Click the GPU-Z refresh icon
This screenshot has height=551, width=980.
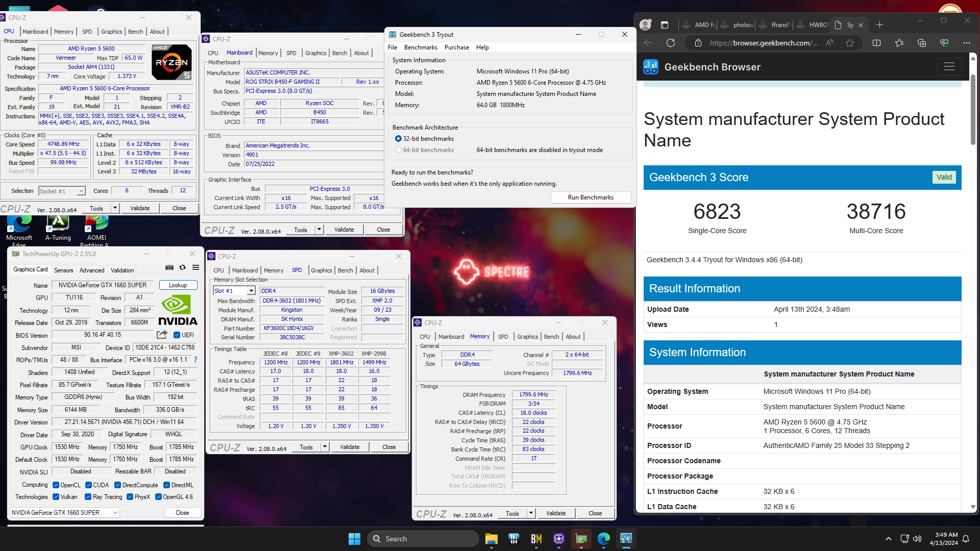coord(182,267)
